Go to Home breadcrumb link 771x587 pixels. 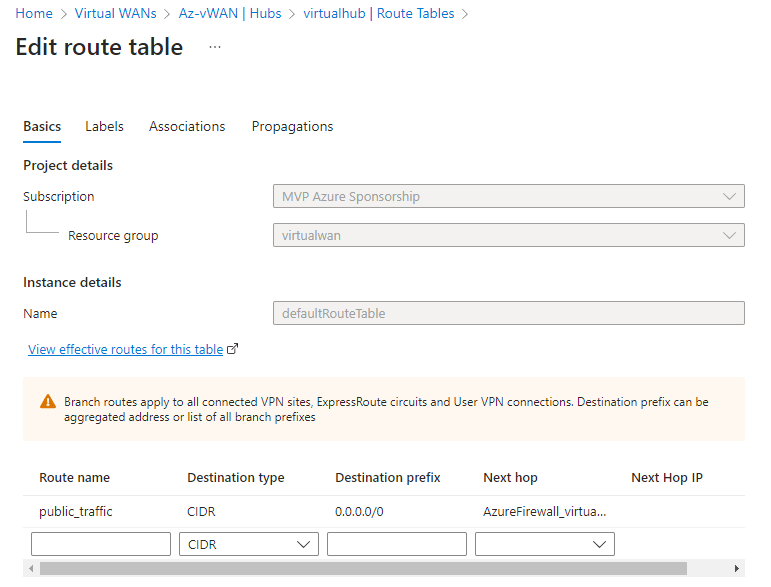pos(34,14)
